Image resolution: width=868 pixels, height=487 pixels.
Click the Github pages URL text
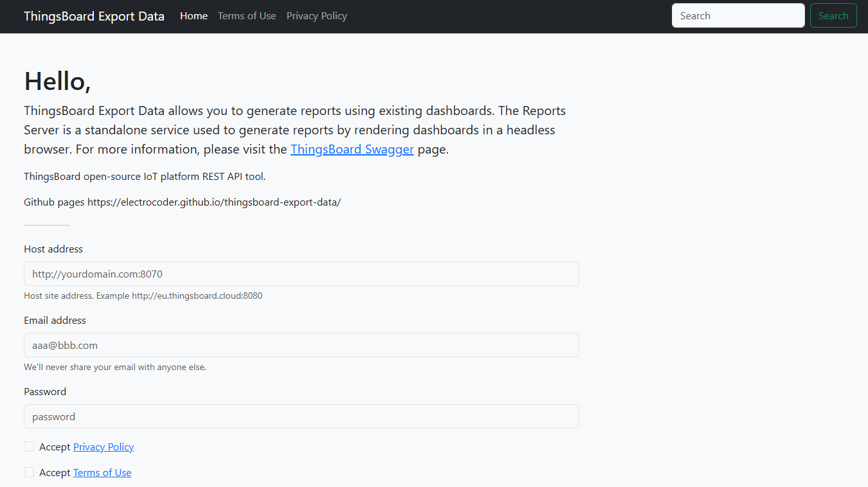click(x=182, y=202)
